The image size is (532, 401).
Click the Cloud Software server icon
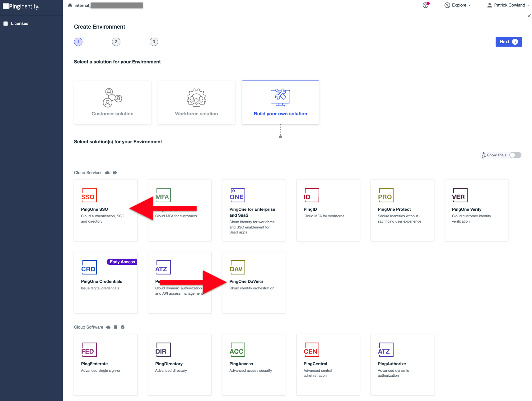(115, 327)
